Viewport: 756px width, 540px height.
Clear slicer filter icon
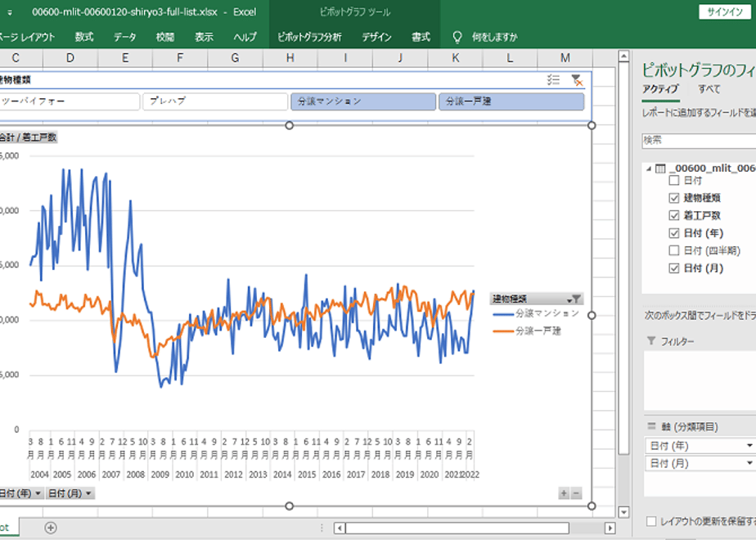click(577, 80)
